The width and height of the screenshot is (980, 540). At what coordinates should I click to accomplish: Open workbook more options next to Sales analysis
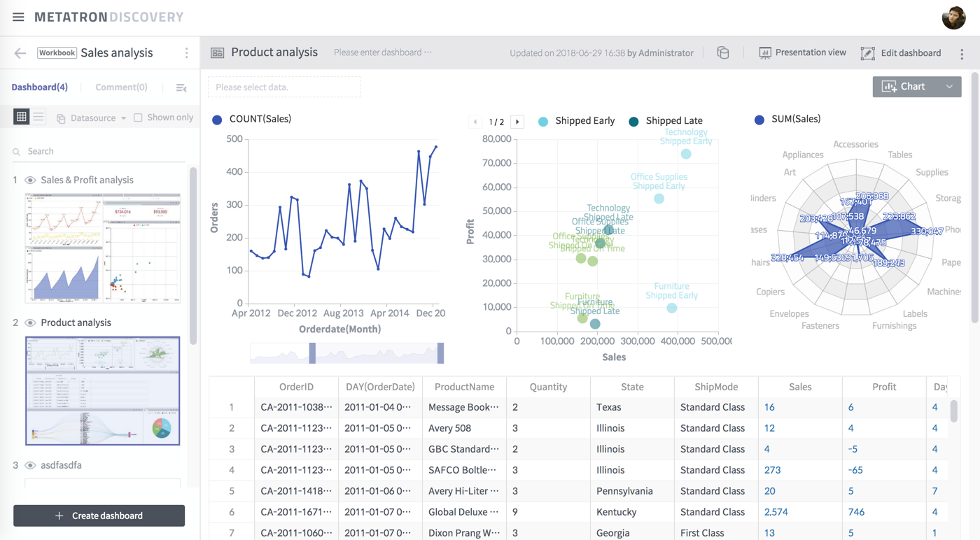pyautogui.click(x=186, y=53)
